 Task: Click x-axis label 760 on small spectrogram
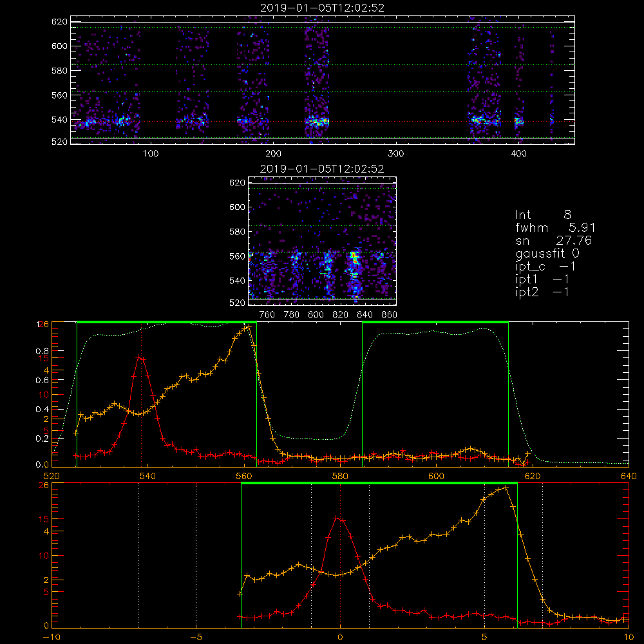(267, 315)
